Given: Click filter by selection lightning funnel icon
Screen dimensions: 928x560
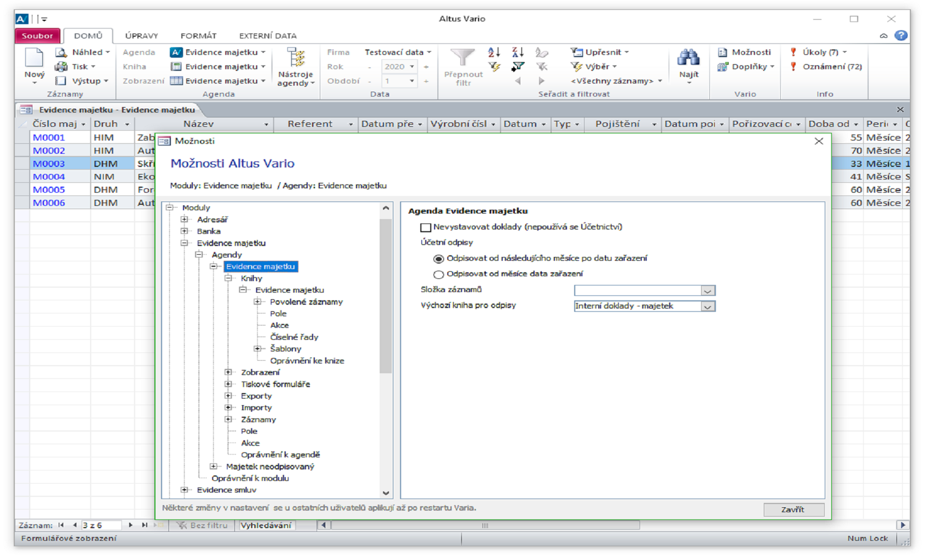Looking at the screenshot, I should tap(494, 66).
